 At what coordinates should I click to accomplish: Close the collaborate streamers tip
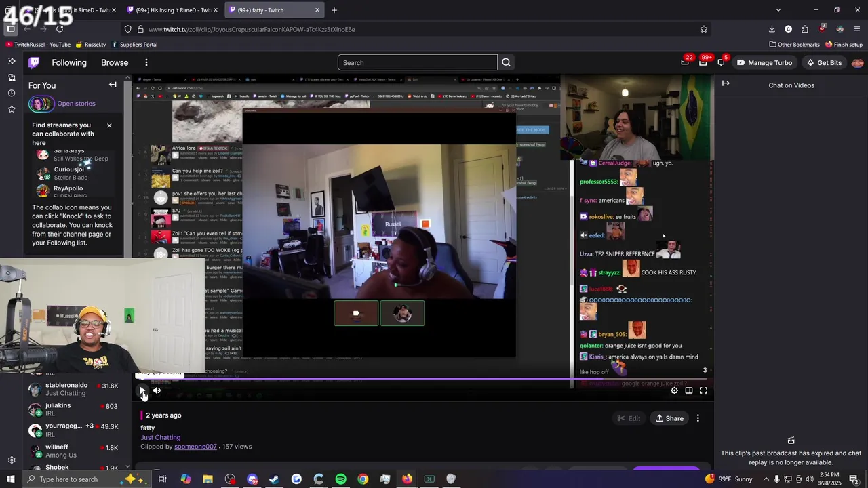[109, 125]
